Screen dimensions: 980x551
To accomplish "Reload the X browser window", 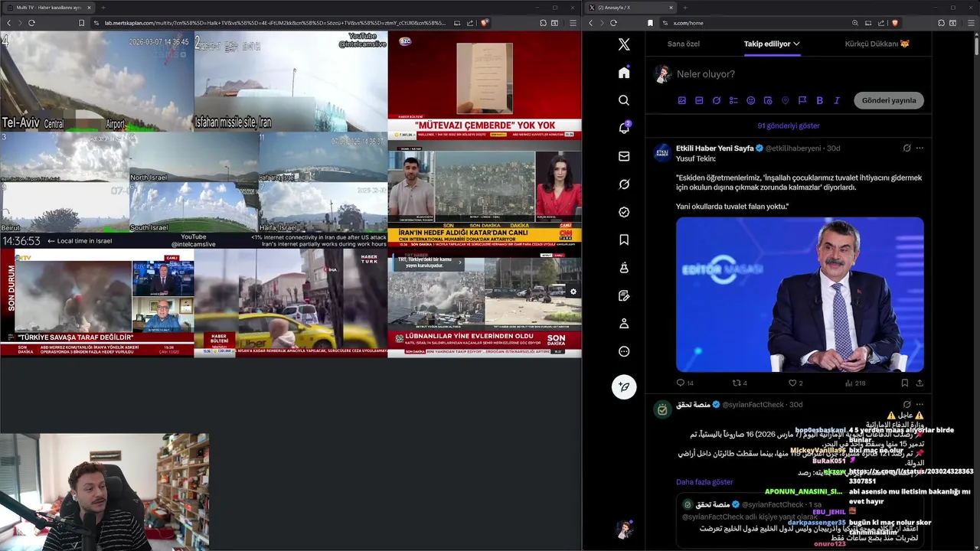I will pos(613,23).
